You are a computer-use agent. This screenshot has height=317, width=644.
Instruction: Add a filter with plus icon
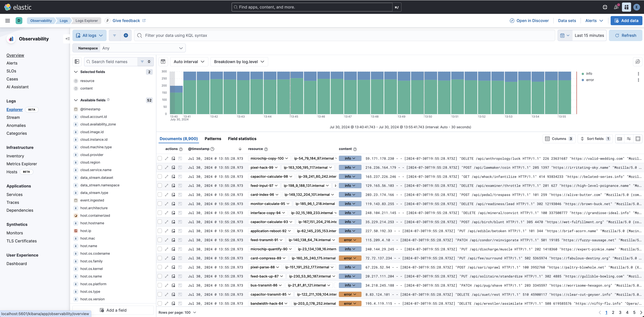pos(126,36)
